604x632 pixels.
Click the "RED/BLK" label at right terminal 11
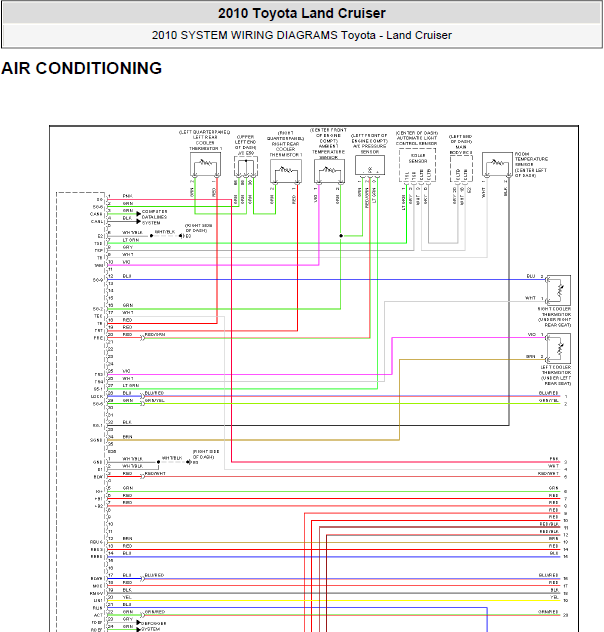coord(549,524)
